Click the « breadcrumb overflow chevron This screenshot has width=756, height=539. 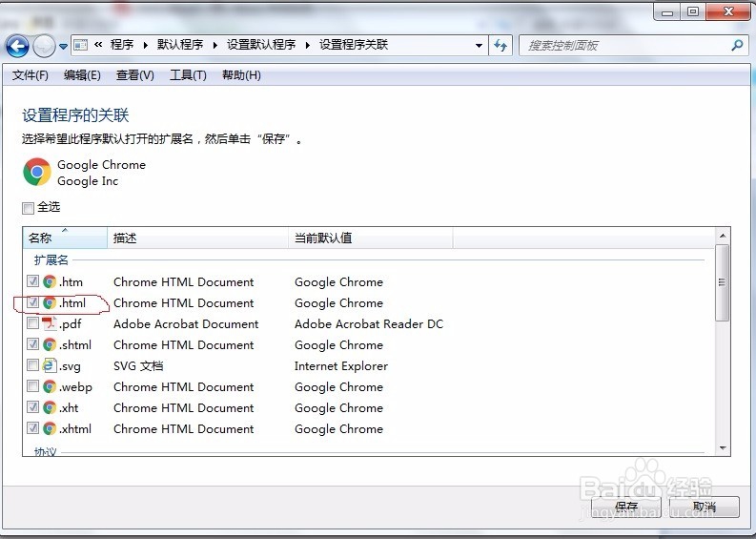(x=98, y=45)
